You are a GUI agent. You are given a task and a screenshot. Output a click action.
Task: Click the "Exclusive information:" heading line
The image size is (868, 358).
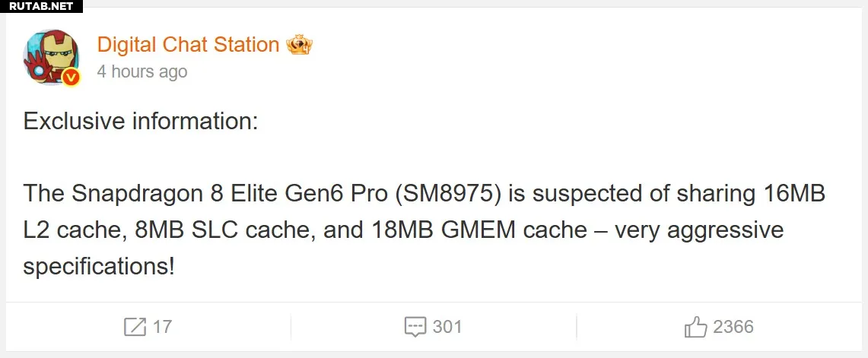[141, 122]
